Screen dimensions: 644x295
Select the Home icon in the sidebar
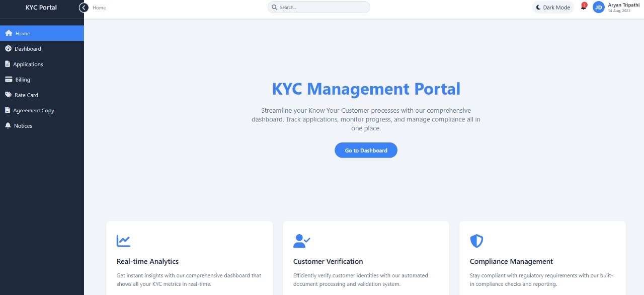[9, 33]
